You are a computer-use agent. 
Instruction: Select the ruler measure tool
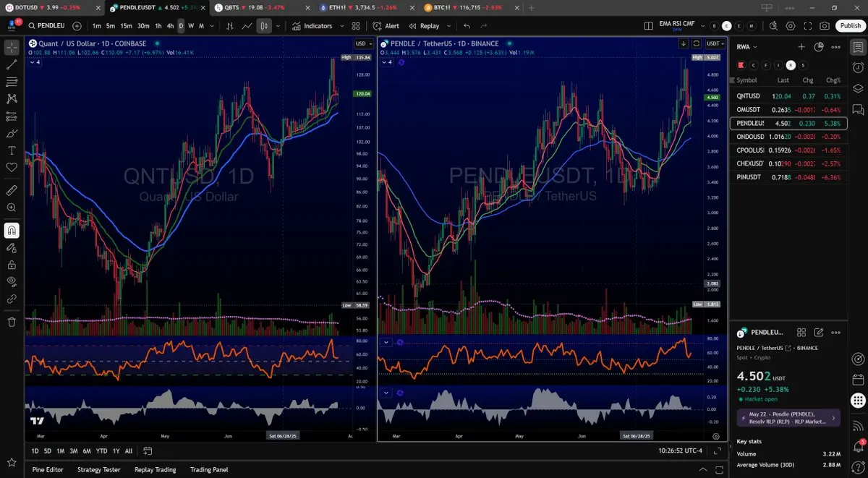pos(12,191)
